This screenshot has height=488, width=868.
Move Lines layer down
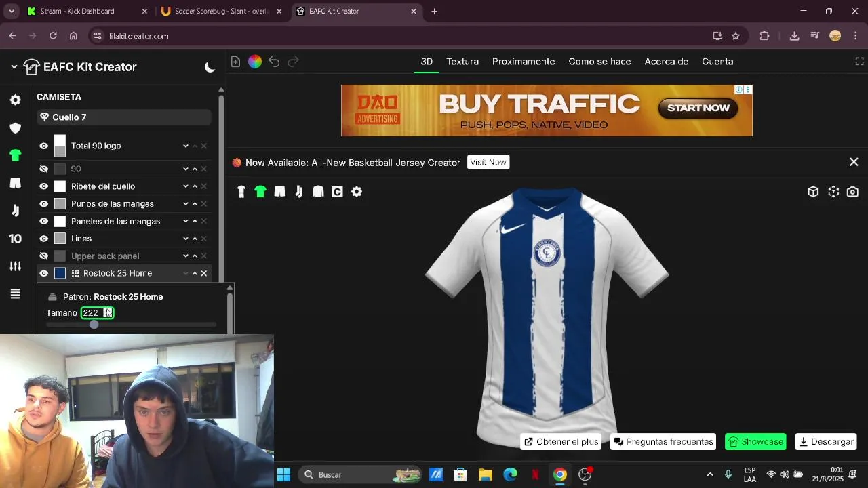185,239
